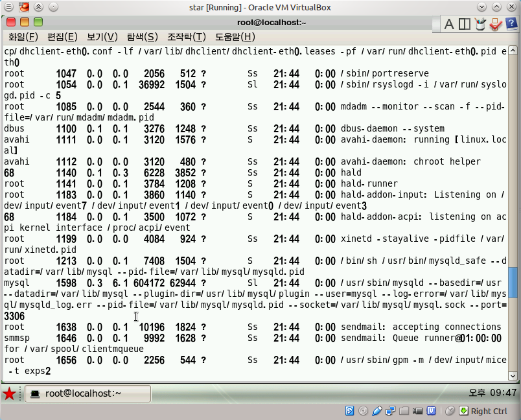Click the blue terminal scrollbar thumb
The image size is (521, 420).
click(513, 282)
